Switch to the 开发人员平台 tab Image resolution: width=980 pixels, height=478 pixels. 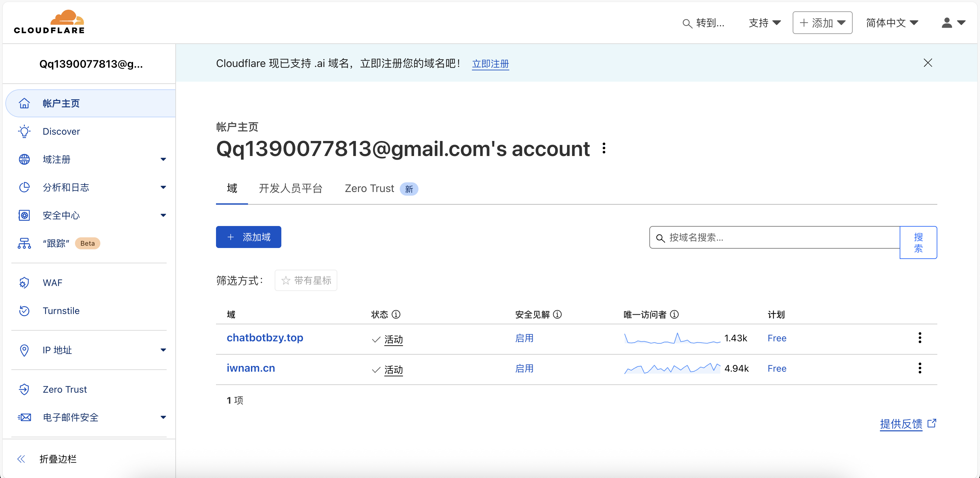[291, 188]
